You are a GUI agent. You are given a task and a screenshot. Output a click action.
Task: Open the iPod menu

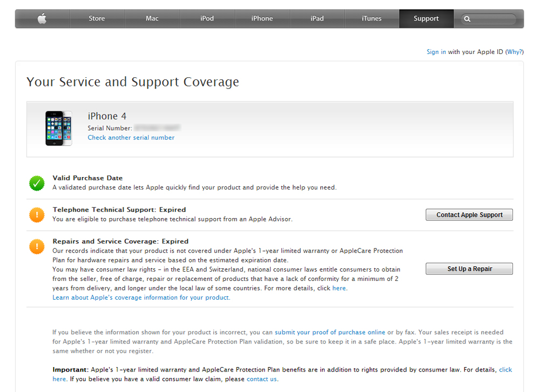[207, 18]
